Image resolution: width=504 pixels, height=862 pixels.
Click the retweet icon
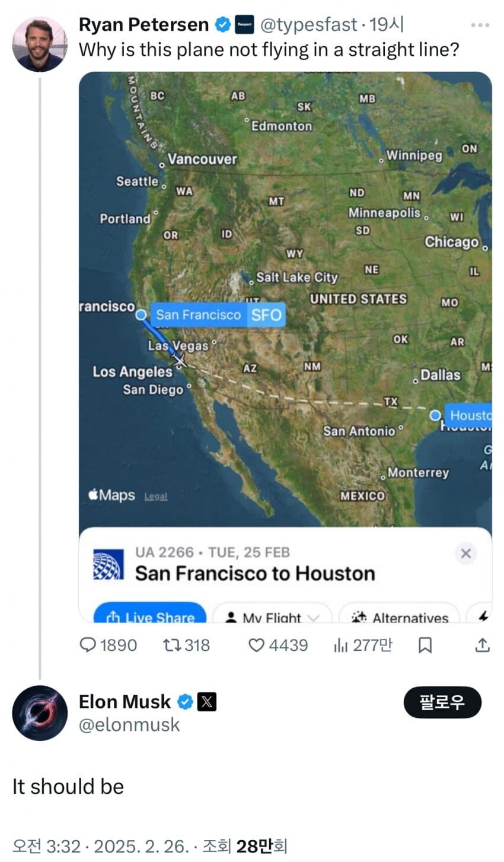click(171, 645)
